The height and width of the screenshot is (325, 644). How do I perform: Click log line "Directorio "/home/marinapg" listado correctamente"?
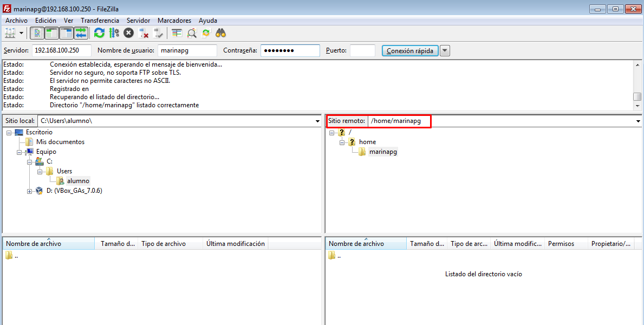tap(125, 105)
